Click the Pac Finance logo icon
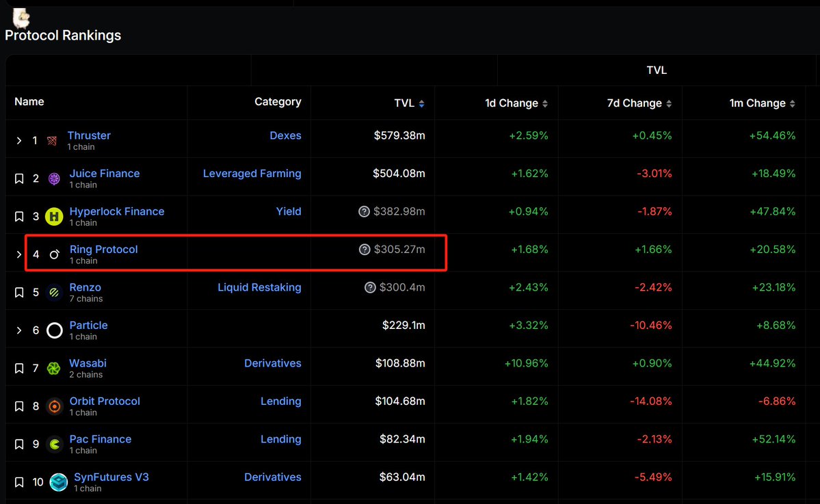820x504 pixels. pyautogui.click(x=55, y=445)
